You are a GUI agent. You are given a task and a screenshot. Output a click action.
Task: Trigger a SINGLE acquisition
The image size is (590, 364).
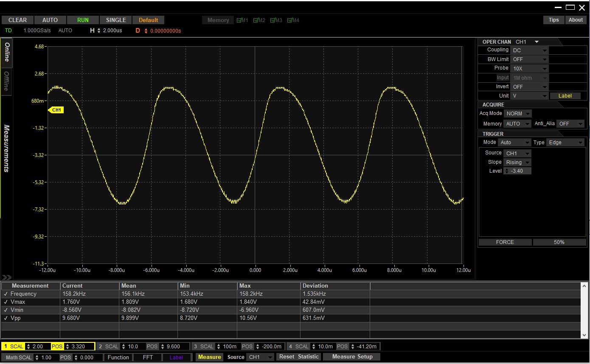pos(116,20)
